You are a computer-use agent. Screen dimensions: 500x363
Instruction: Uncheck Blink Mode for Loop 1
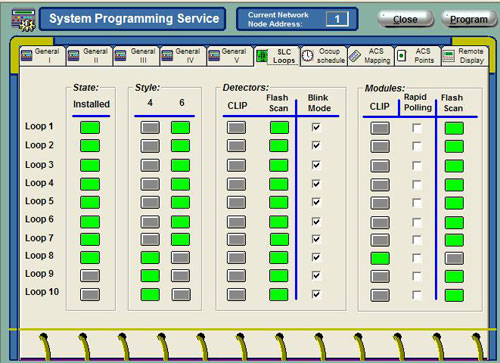pyautogui.click(x=315, y=127)
